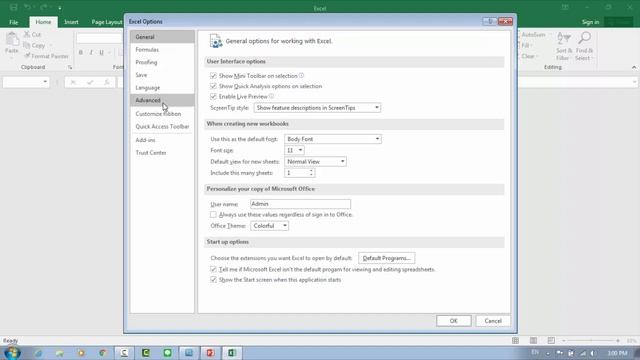The height and width of the screenshot is (360, 640).
Task: Click the Include this many sheets spinner
Action: click(311, 173)
